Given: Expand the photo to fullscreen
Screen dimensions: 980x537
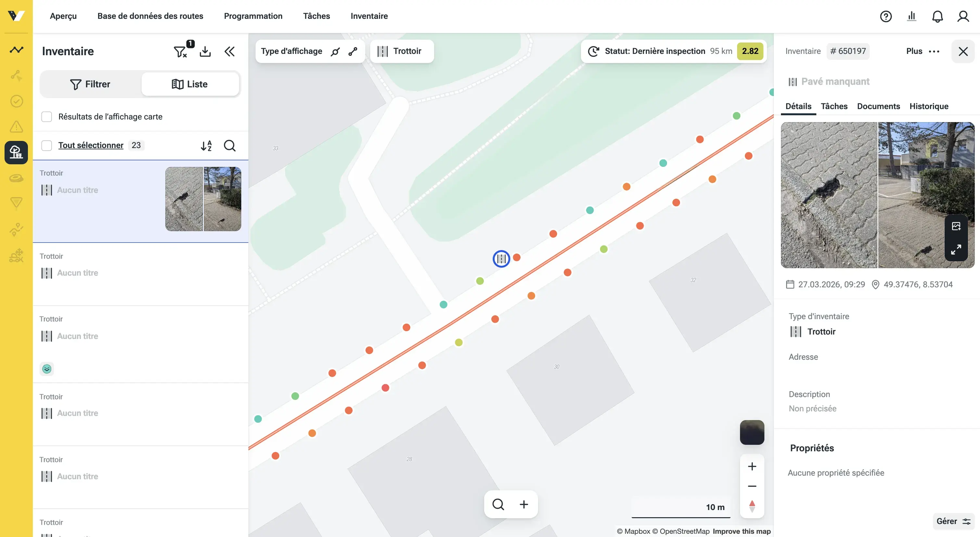Looking at the screenshot, I should pyautogui.click(x=956, y=249).
